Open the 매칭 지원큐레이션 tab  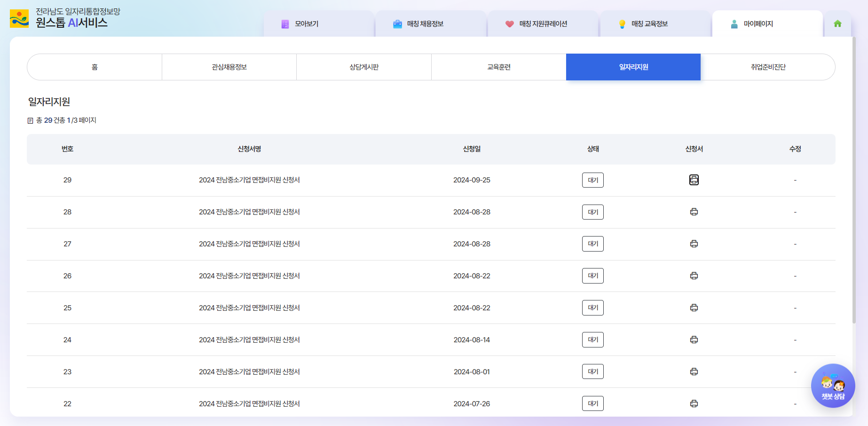(x=543, y=24)
